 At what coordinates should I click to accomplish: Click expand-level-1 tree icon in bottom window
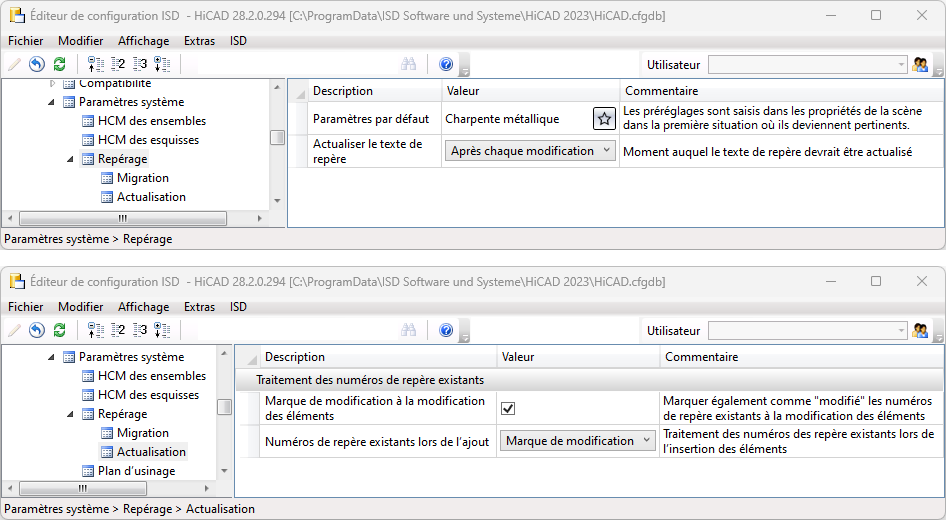tap(95, 330)
